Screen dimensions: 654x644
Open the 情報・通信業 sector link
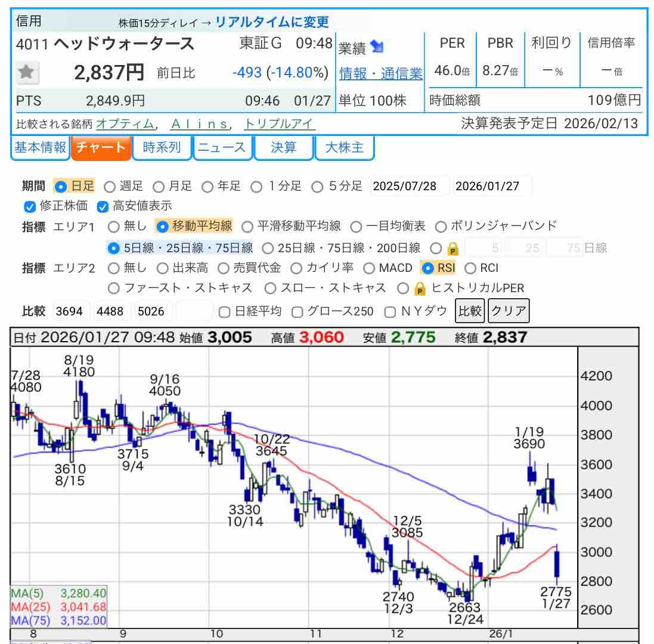[380, 73]
